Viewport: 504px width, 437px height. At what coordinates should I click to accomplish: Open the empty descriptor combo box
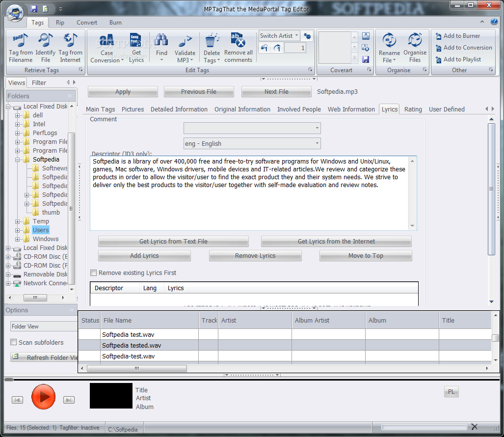252,128
